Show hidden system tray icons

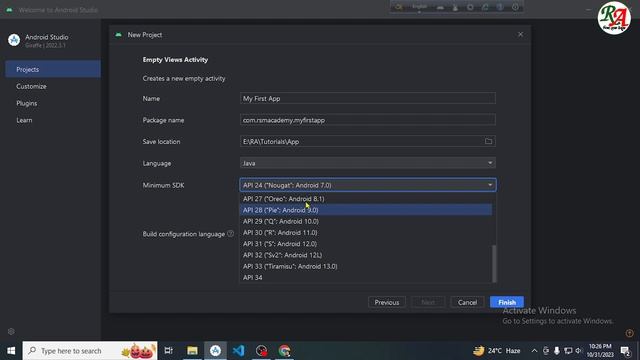click(534, 351)
